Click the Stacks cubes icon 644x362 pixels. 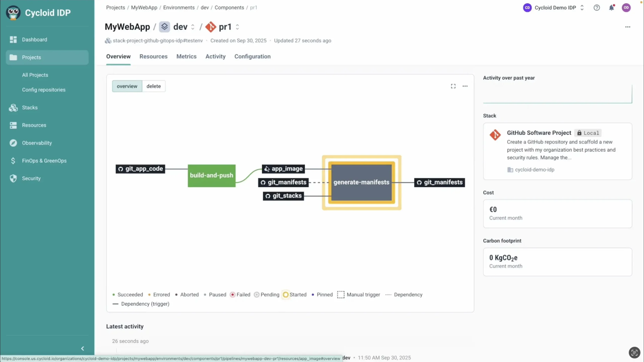(13, 107)
